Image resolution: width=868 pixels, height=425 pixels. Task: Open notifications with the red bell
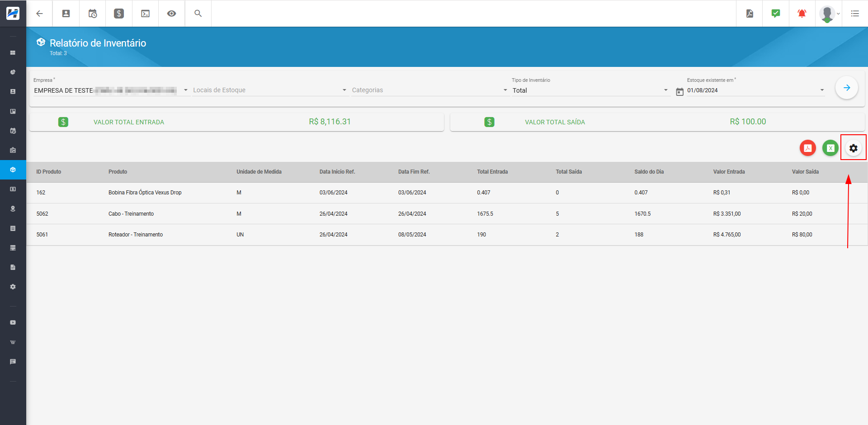tap(802, 14)
